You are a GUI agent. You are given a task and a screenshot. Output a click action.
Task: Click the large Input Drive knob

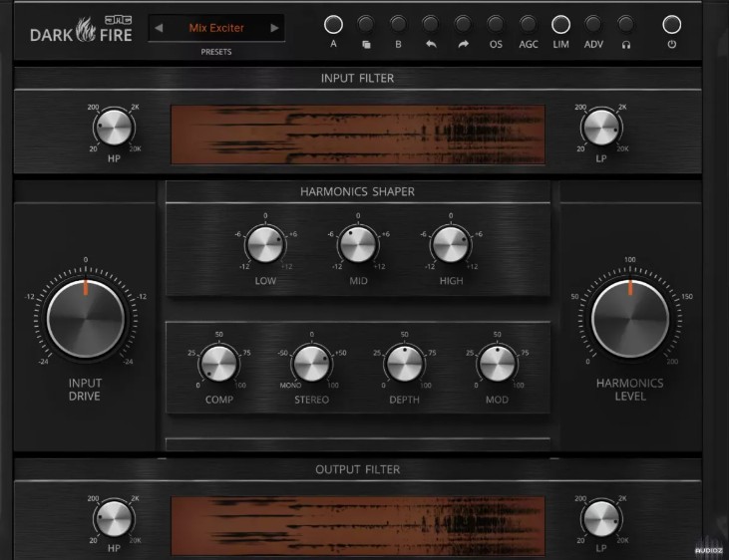click(86, 319)
